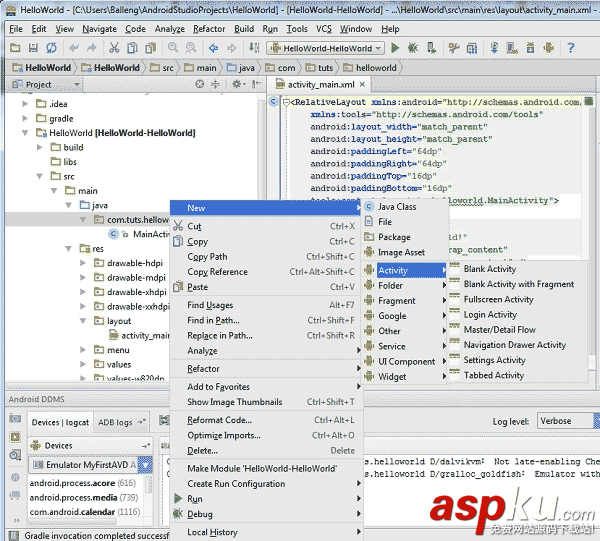The image size is (600, 541).
Task: Select Java Class from the New submenu
Action: point(404,207)
